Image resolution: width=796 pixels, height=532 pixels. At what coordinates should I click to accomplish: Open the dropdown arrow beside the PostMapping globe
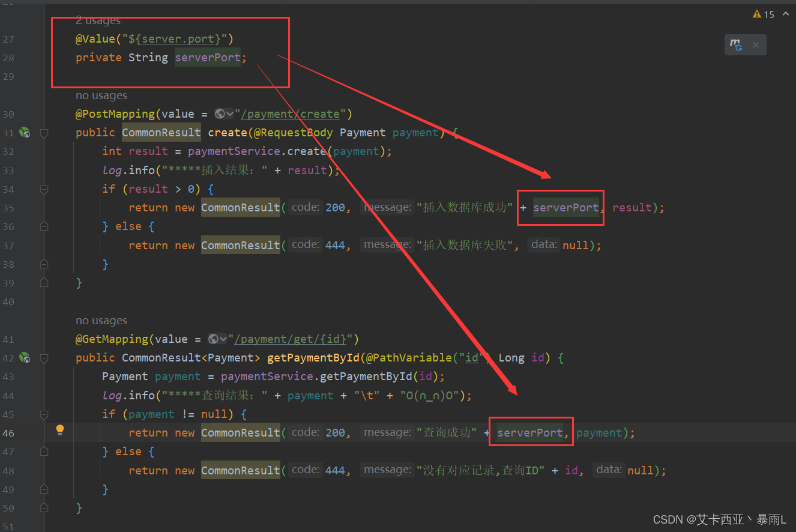(x=230, y=114)
